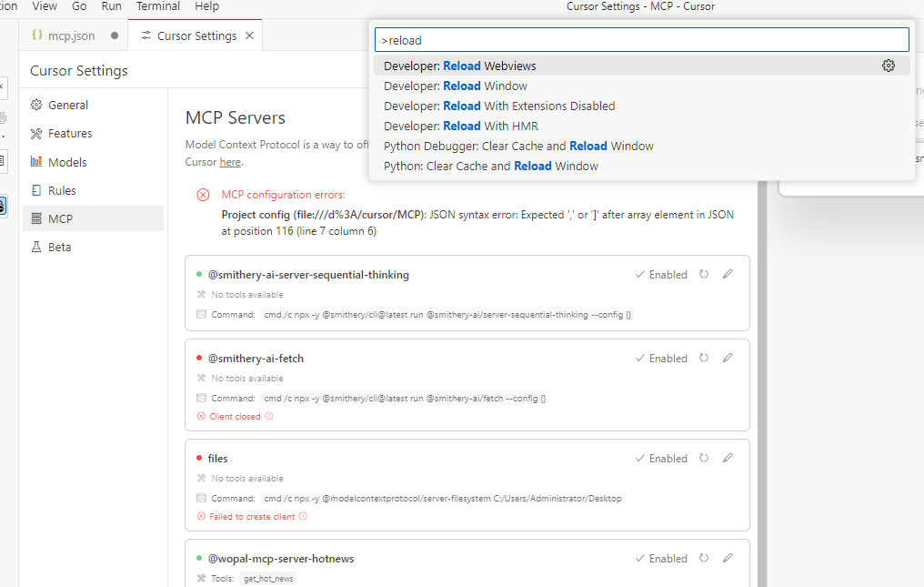Toggle Enabled for sequential-thinking server

tap(661, 274)
